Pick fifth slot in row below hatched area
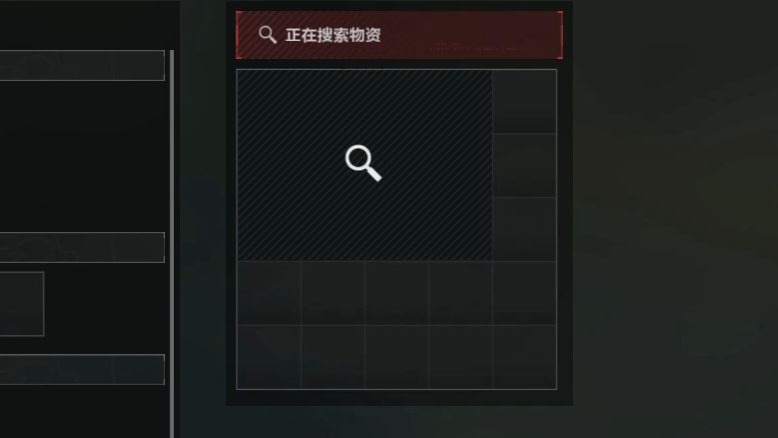778x438 pixels. coord(524,293)
